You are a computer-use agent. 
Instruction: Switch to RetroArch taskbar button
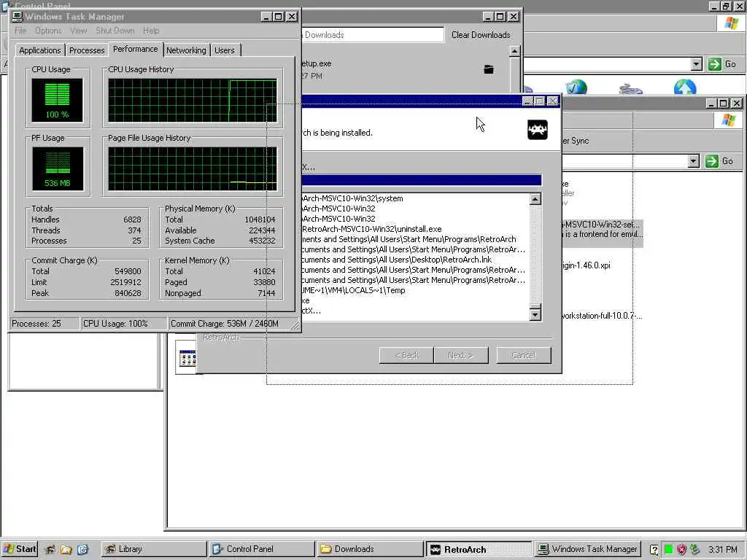point(479,549)
